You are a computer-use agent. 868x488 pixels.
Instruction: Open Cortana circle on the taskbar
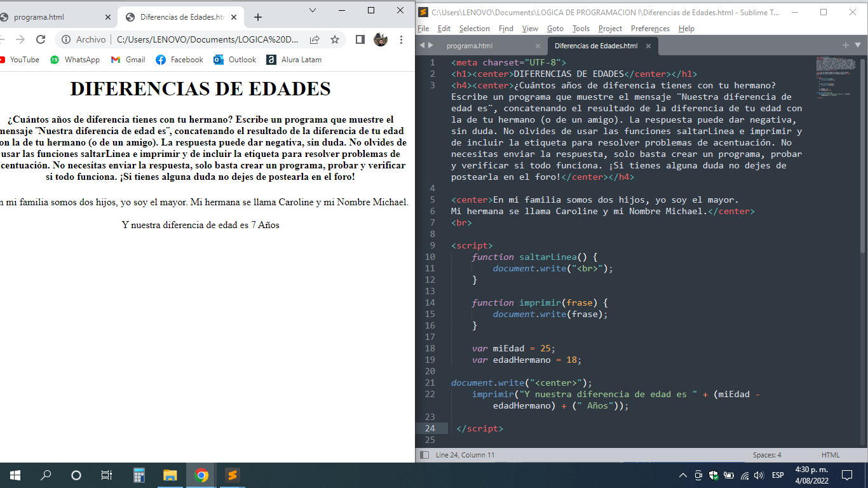(x=76, y=475)
